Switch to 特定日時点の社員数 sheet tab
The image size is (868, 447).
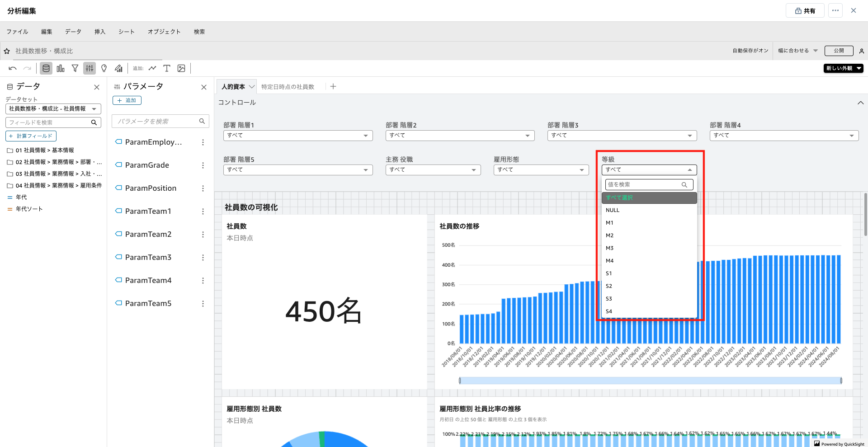pos(288,87)
